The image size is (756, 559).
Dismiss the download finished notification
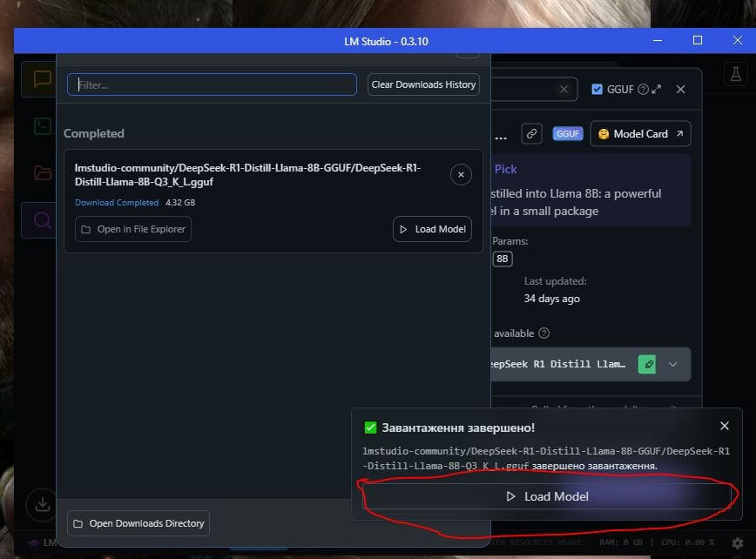click(724, 426)
